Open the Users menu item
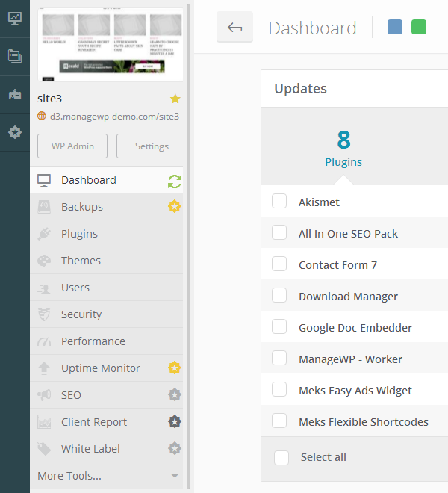Screen dimensions: 448x493 107,288
